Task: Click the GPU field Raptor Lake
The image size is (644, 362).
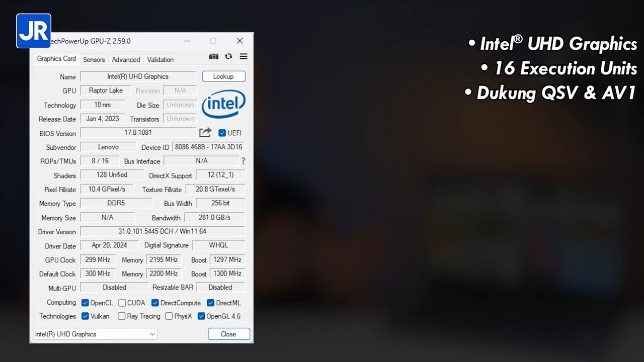Action: pos(106,90)
